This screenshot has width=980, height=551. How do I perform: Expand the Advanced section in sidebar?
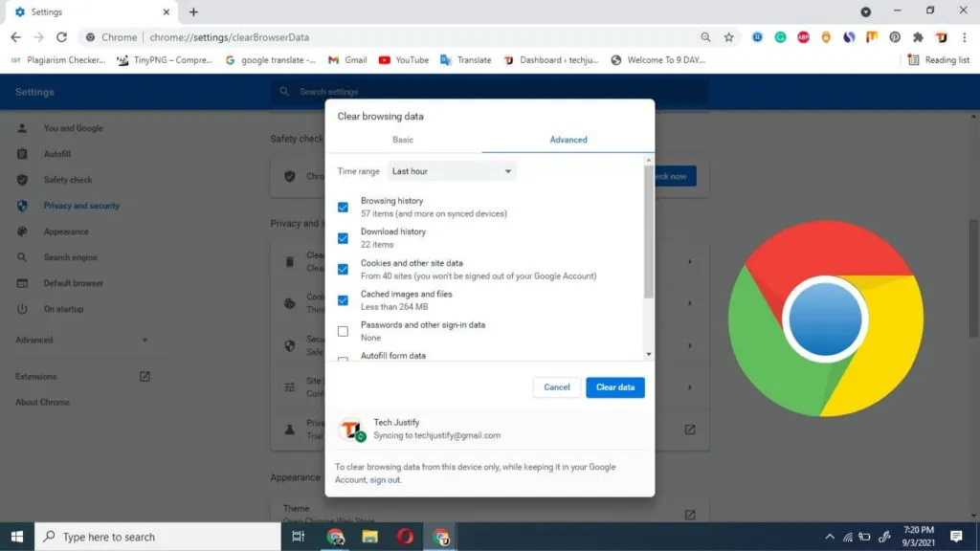[81, 340]
